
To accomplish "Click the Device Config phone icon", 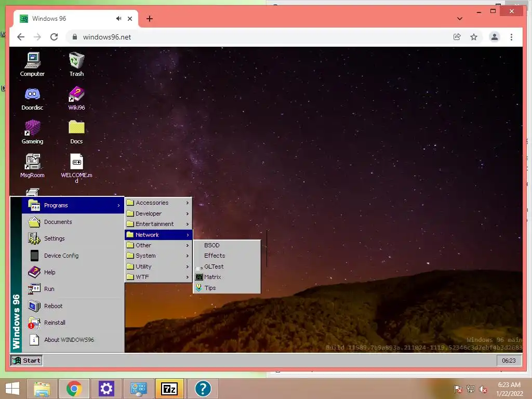I will (34, 256).
